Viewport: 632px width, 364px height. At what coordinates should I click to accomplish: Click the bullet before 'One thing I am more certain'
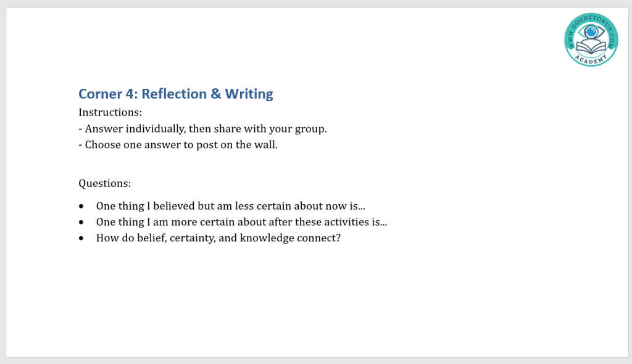pyautogui.click(x=82, y=222)
